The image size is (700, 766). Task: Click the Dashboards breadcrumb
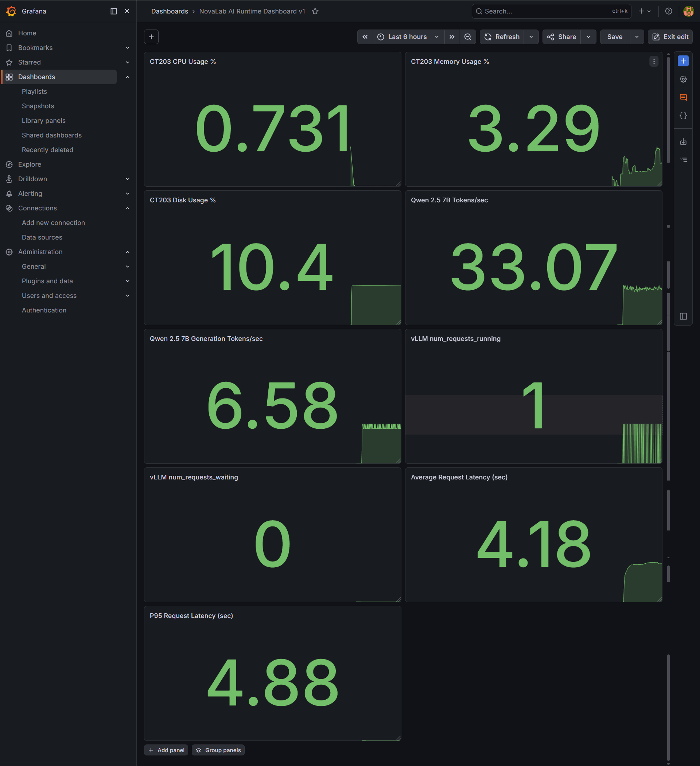[170, 11]
